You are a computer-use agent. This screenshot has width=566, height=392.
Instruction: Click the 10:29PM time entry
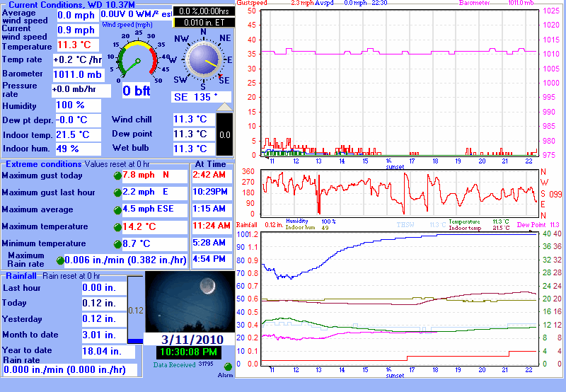tap(212, 192)
